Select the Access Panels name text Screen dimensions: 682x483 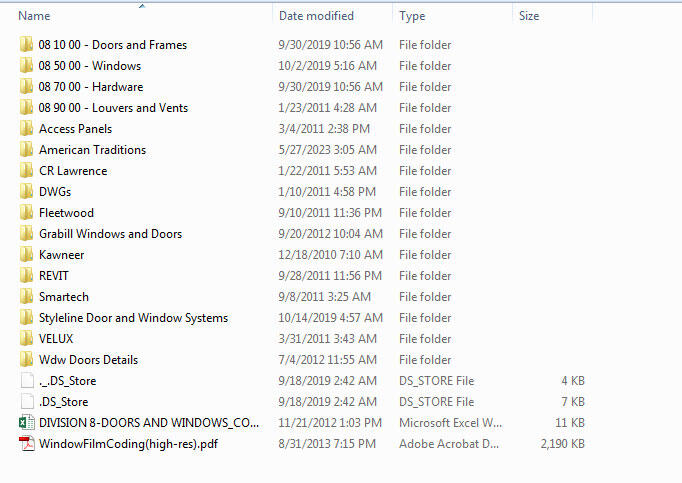click(75, 129)
